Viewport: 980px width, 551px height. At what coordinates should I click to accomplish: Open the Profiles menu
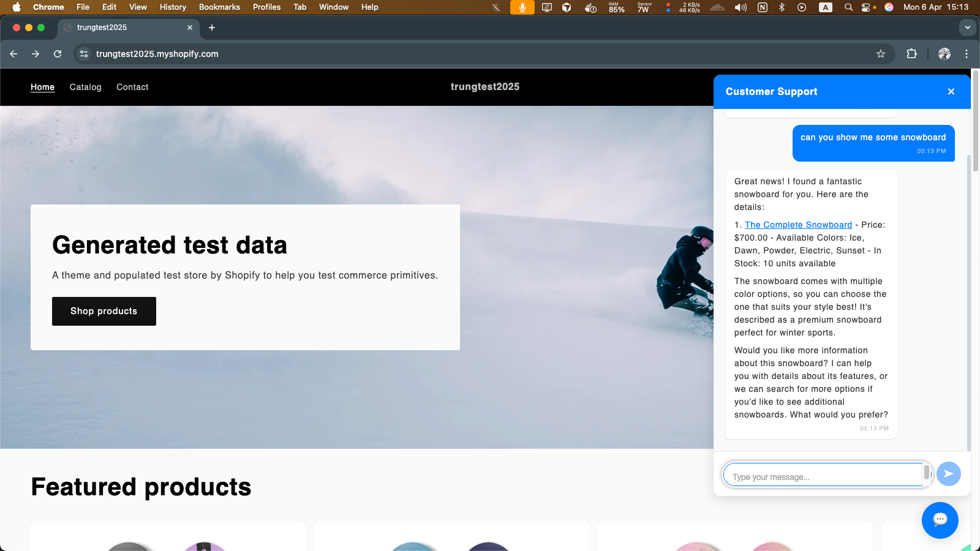coord(266,7)
